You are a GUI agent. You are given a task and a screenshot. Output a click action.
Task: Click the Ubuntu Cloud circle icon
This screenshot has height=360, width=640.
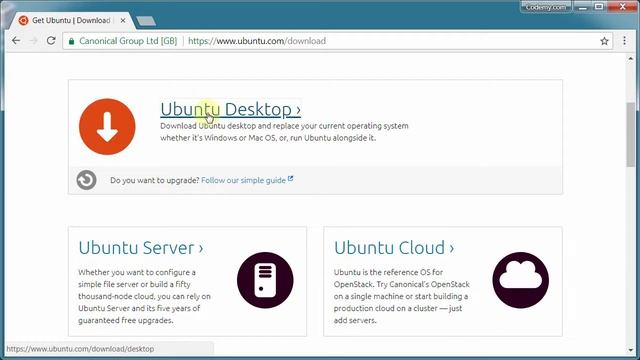(521, 280)
